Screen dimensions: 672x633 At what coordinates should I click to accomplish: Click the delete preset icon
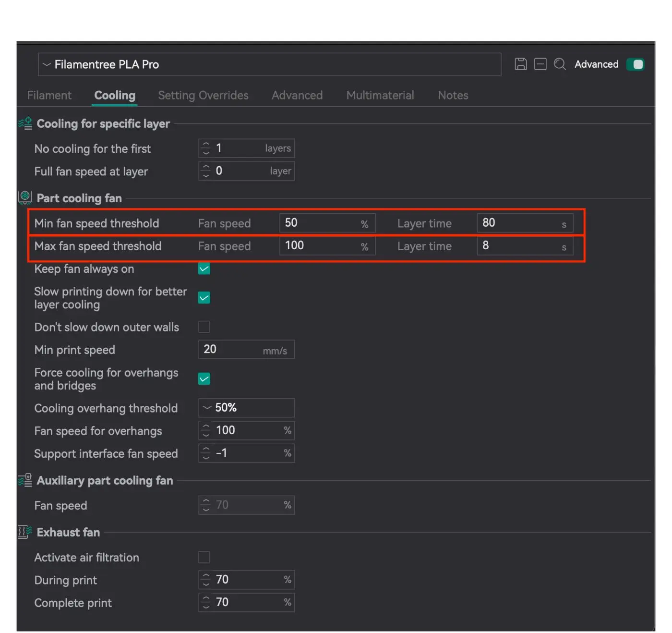point(540,64)
